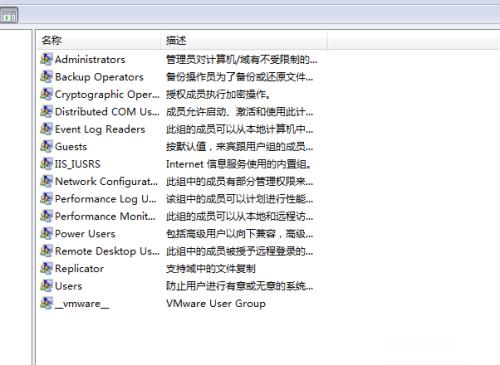Click the Performance Monit... description text
The width and height of the screenshot is (500, 365).
coord(239,216)
